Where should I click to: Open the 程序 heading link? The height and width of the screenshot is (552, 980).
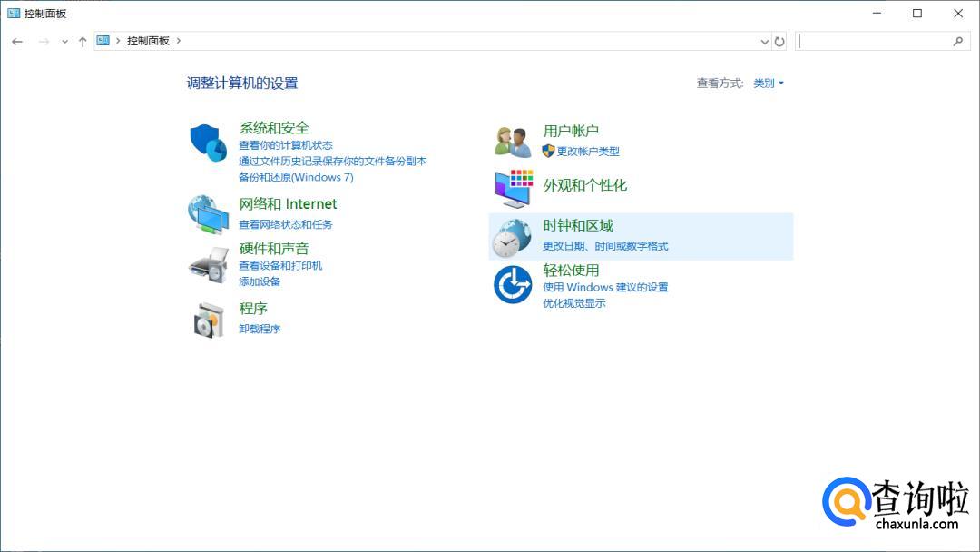click(253, 308)
